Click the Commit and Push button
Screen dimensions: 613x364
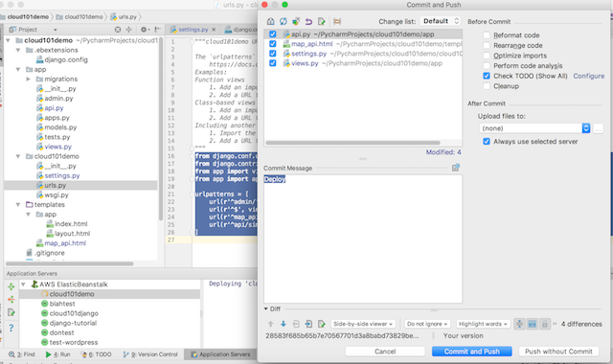[472, 352]
